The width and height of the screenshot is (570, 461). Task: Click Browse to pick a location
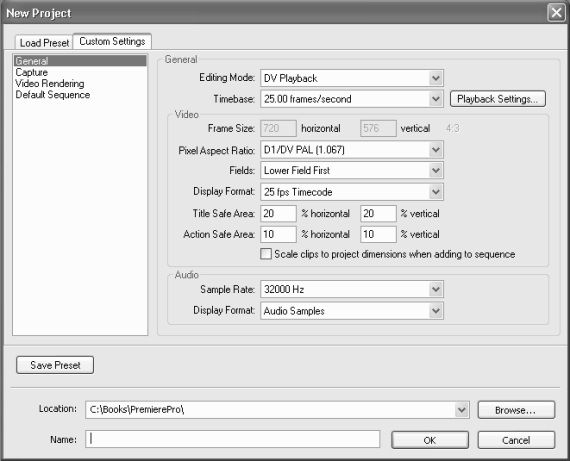[x=516, y=410]
